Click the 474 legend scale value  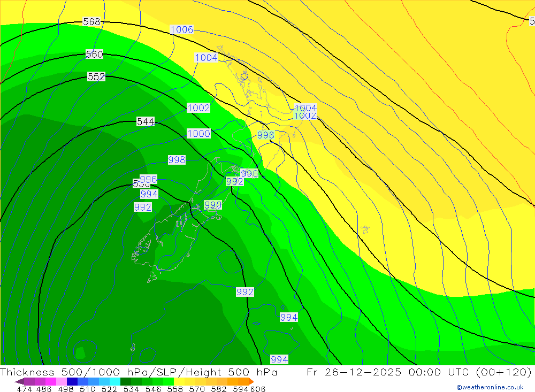[x=24, y=389]
